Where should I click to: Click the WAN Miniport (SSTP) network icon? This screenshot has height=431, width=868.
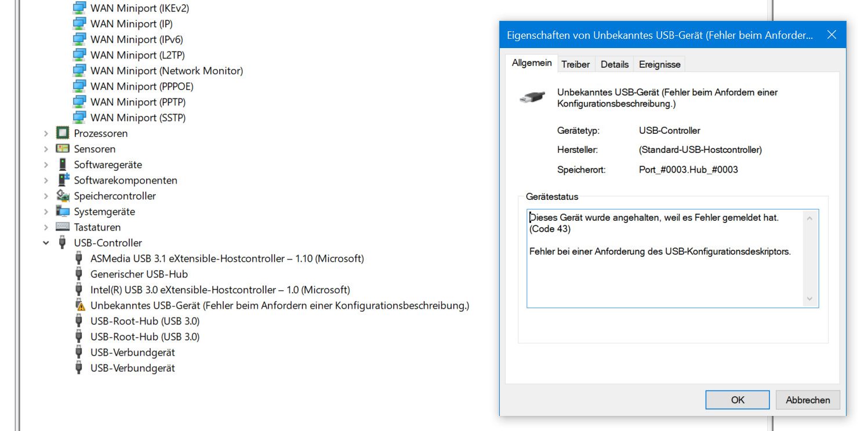(x=79, y=118)
